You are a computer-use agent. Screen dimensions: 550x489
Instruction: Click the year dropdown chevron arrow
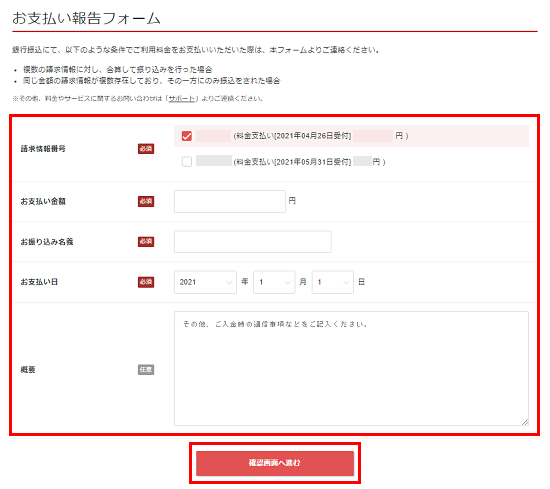(x=229, y=282)
